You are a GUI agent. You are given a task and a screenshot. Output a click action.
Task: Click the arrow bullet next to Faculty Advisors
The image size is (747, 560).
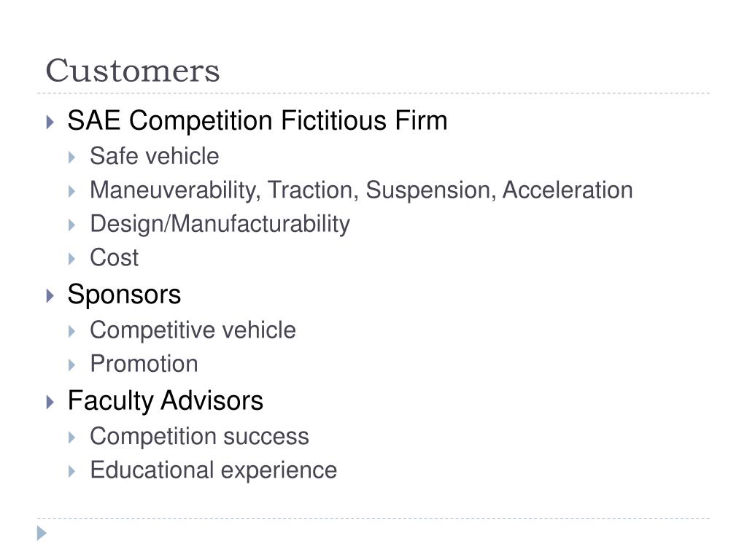tap(50, 402)
